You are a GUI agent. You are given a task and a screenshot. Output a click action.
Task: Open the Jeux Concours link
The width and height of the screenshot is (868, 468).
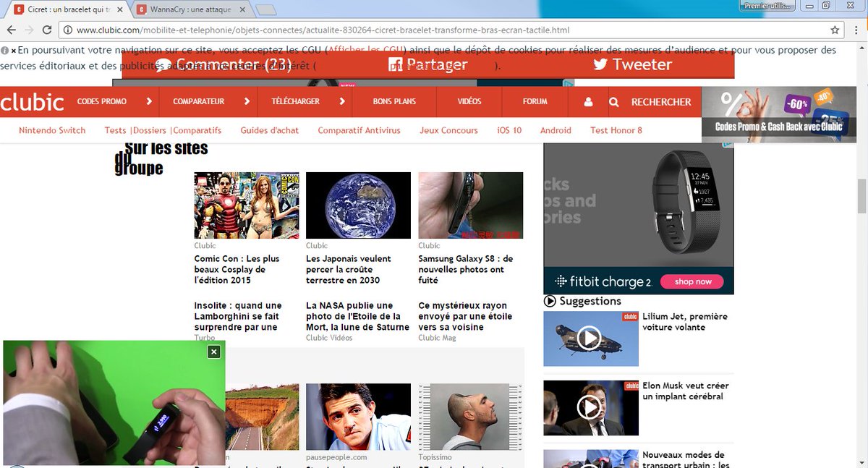[x=448, y=130]
